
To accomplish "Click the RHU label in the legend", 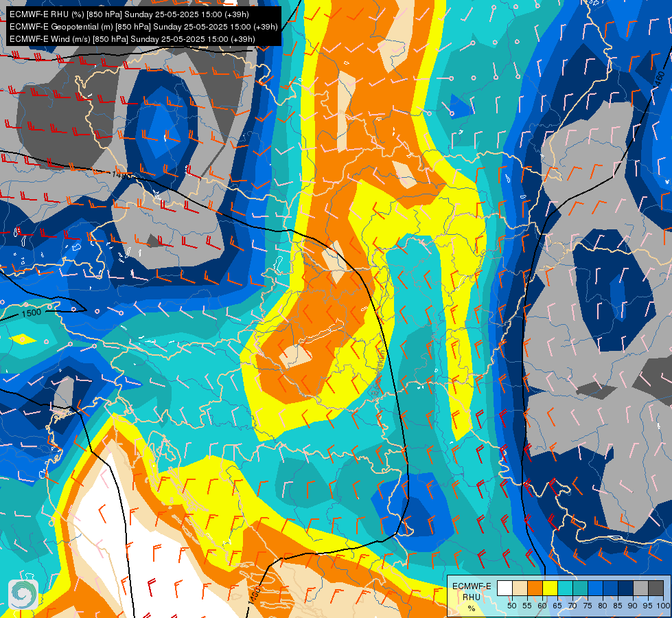I will (x=472, y=597).
